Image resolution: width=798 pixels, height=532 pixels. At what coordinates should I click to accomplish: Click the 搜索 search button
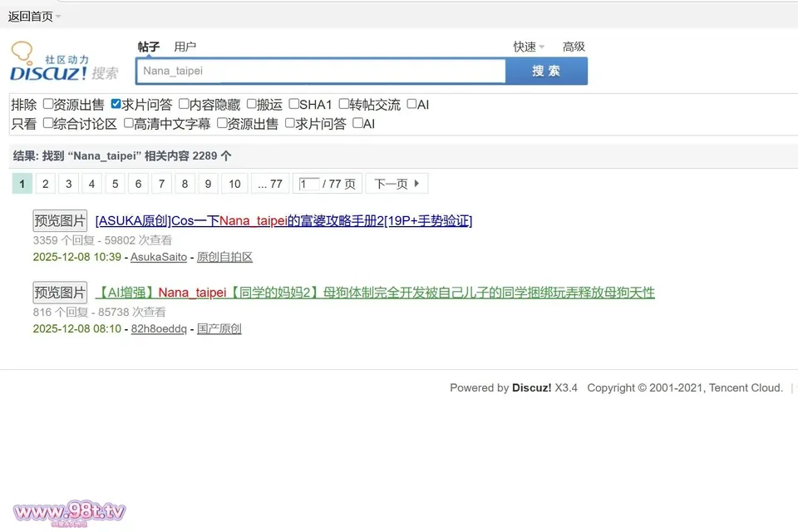(547, 71)
